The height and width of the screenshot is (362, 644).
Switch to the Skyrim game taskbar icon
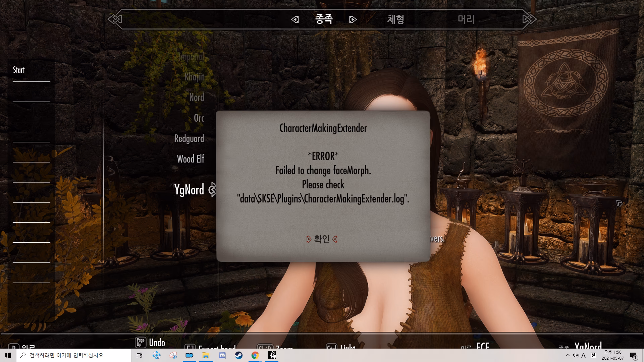(272, 355)
